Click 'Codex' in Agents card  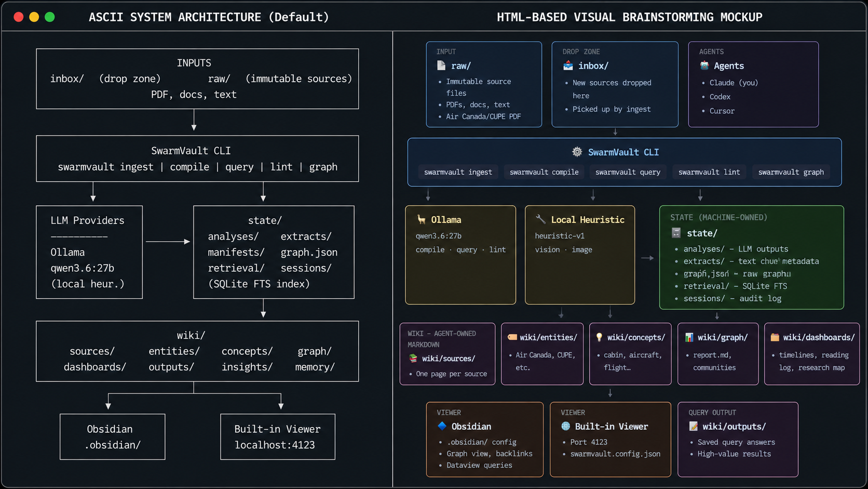tap(720, 97)
